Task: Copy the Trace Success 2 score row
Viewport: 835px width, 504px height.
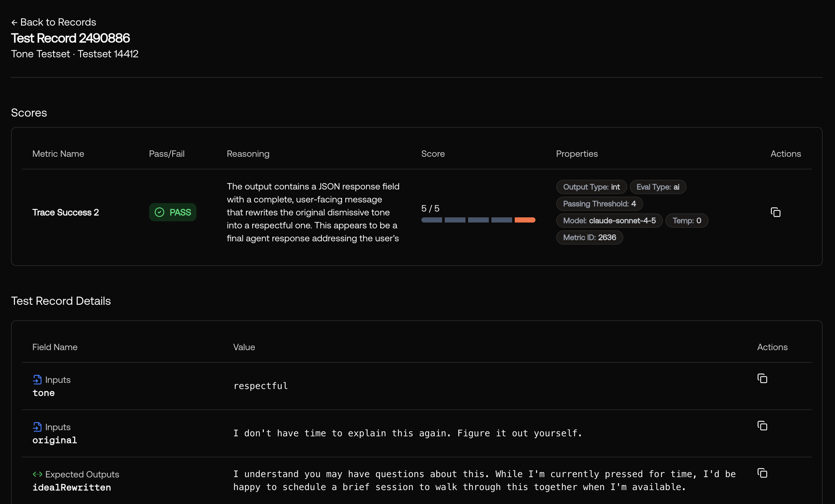Action: coord(775,212)
